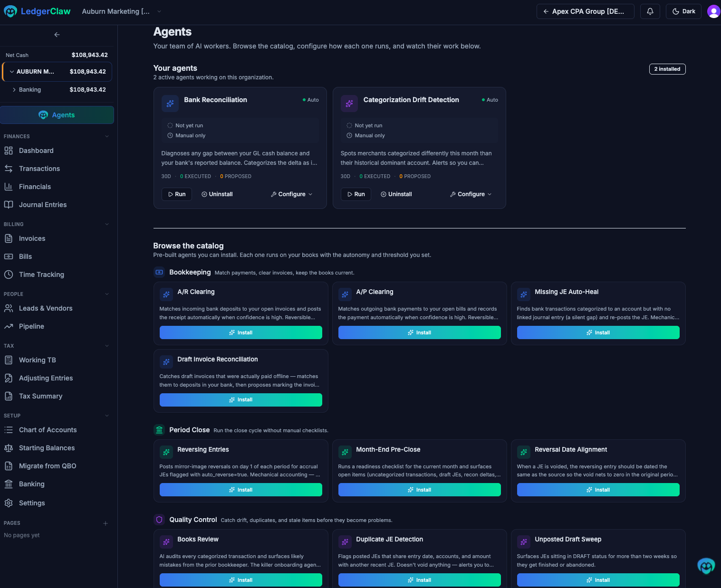
Task: Install the Books Review agent
Action: click(x=241, y=580)
